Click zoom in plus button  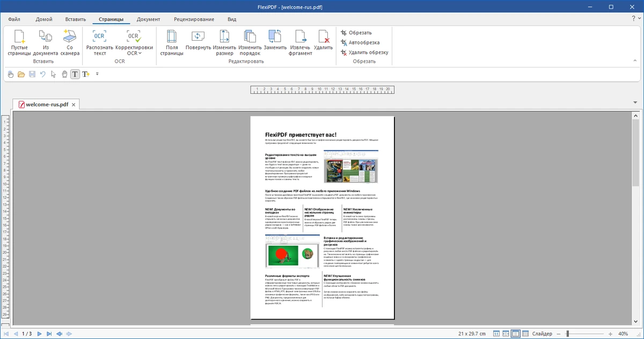click(610, 334)
